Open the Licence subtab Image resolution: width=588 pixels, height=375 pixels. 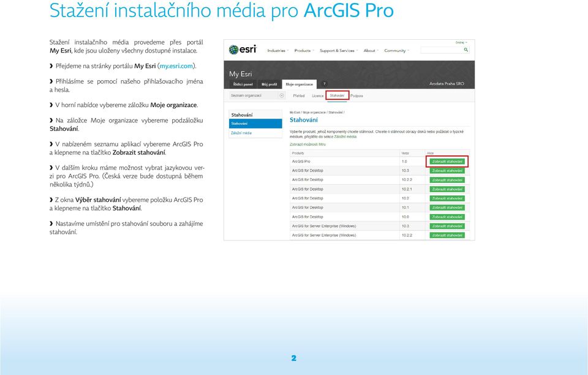click(317, 96)
